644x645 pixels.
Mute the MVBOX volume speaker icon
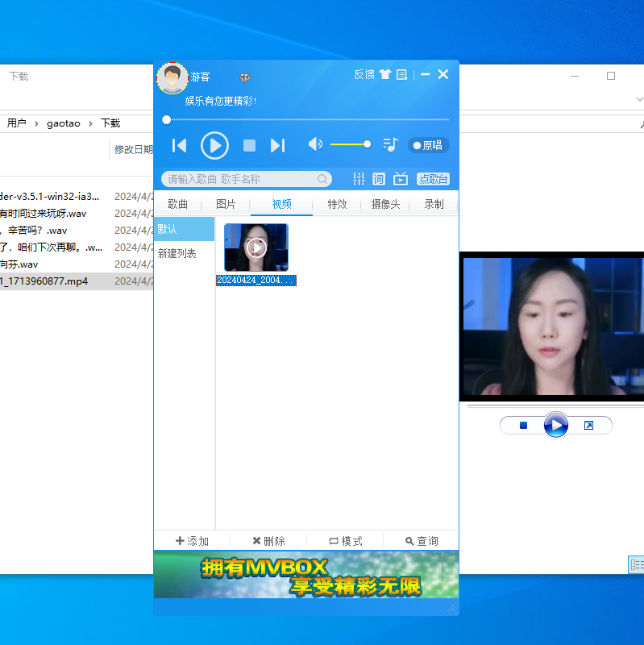coord(315,144)
